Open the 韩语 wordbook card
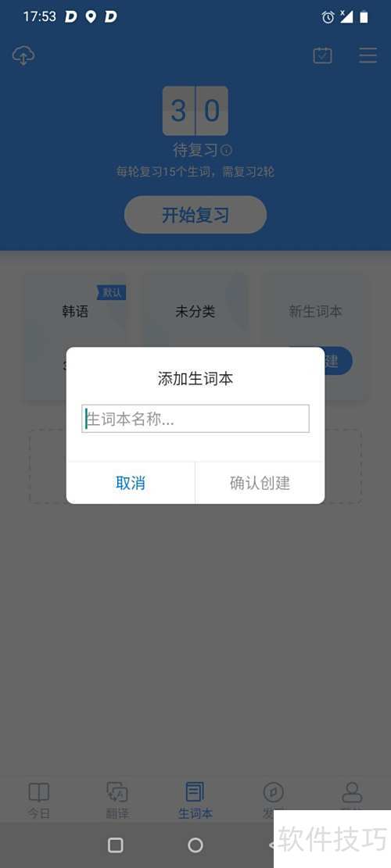This screenshot has height=868, width=391. (x=75, y=312)
